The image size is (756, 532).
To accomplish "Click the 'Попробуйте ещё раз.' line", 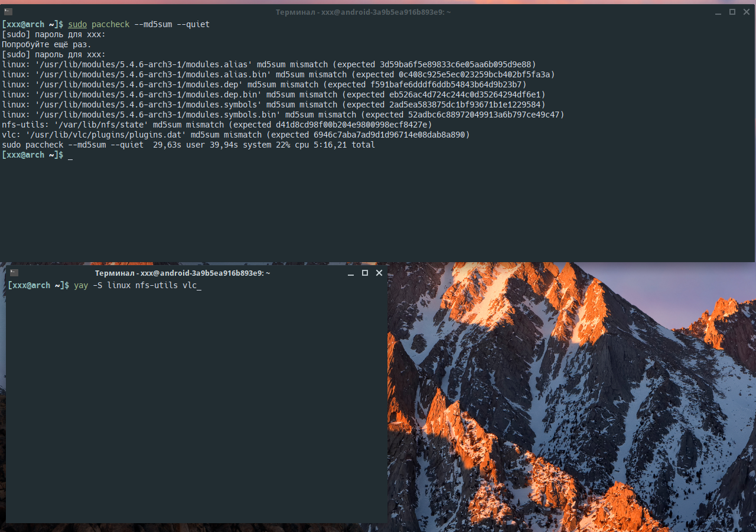I will 47,44.
